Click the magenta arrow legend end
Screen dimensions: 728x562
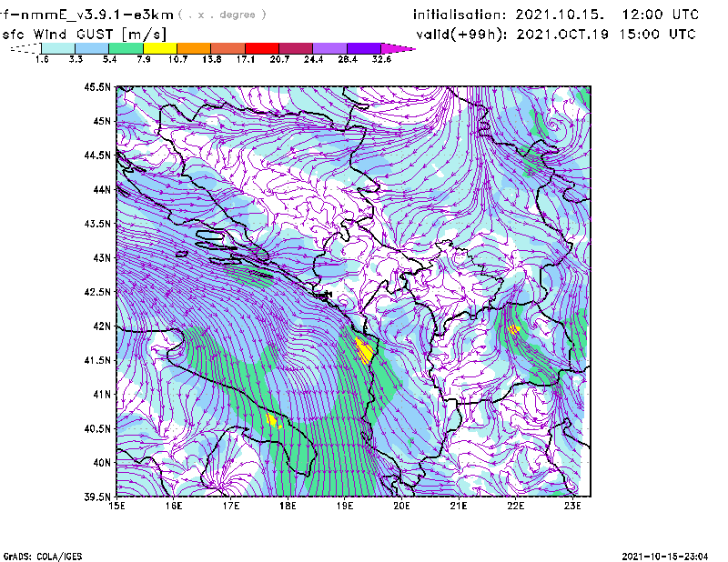[397, 48]
